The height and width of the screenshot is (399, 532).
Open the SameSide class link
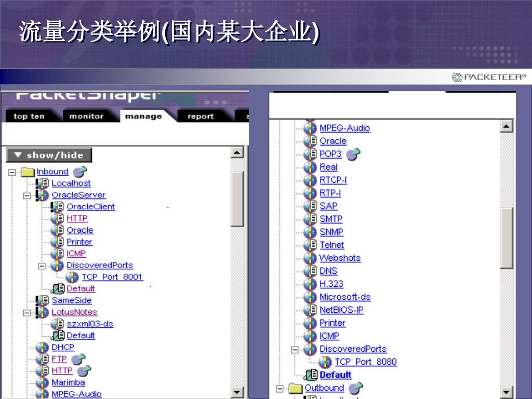click(x=72, y=300)
